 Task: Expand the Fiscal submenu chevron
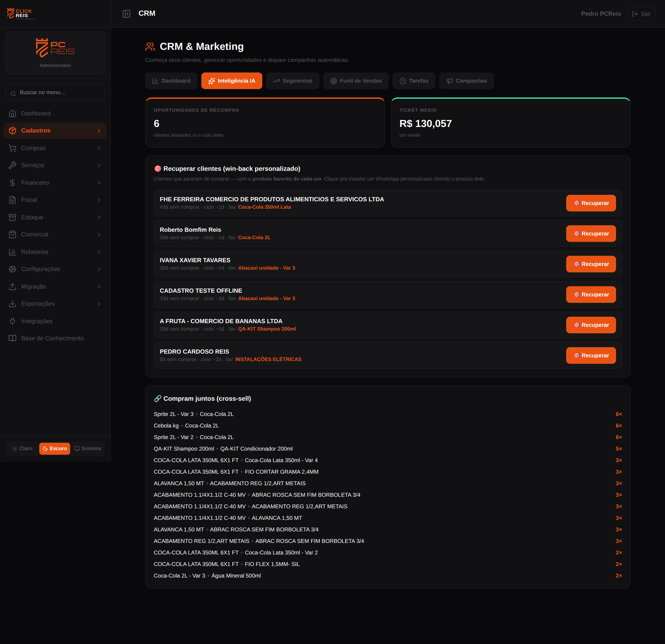99,200
